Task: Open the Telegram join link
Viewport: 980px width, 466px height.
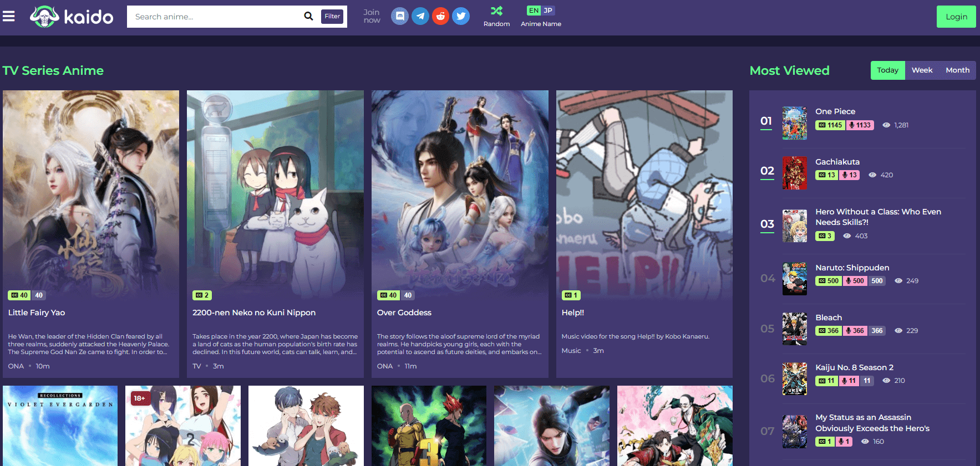Action: 420,16
